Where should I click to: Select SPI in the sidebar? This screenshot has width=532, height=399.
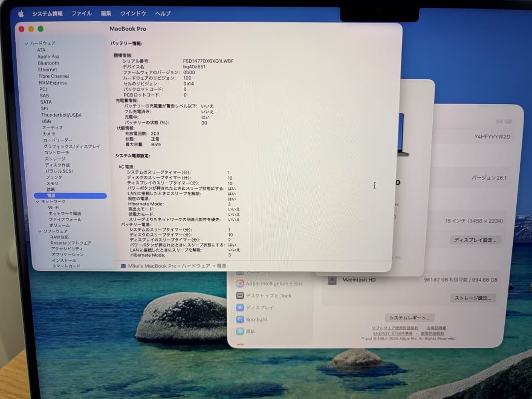pyautogui.click(x=44, y=108)
